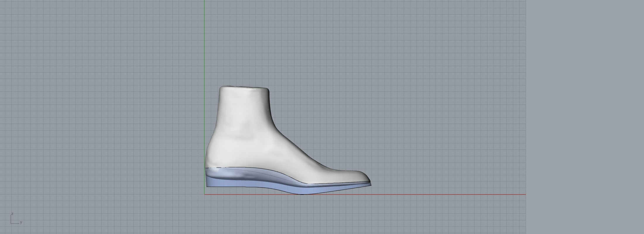Select the glossy midsole band near the heel
Image resolution: width=644 pixels, height=234 pixels.
[228, 175]
